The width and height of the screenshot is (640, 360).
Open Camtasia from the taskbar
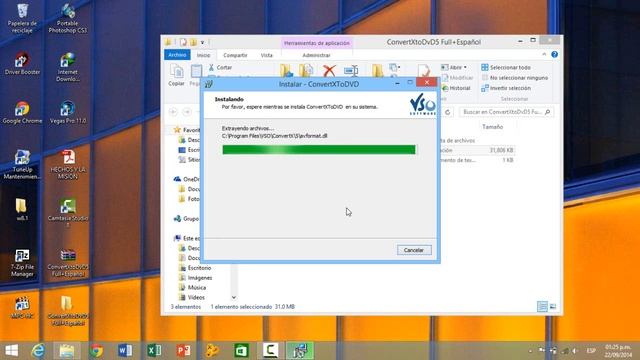(270, 351)
